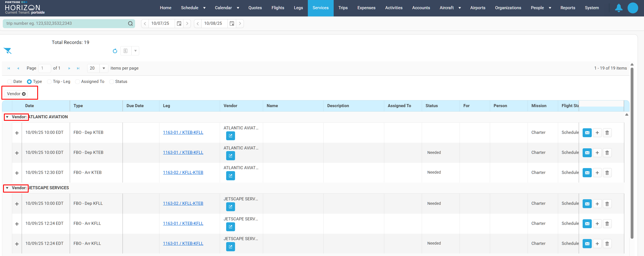Click the trip number search field
This screenshot has height=256, width=644.
click(x=65, y=24)
